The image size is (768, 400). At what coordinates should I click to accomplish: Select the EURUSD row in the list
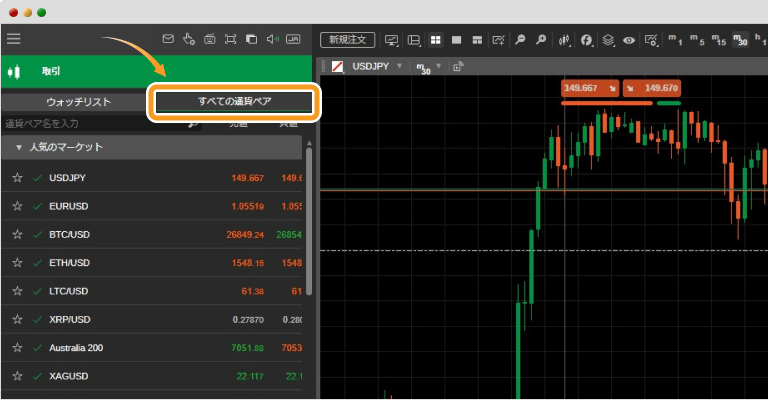(152, 206)
